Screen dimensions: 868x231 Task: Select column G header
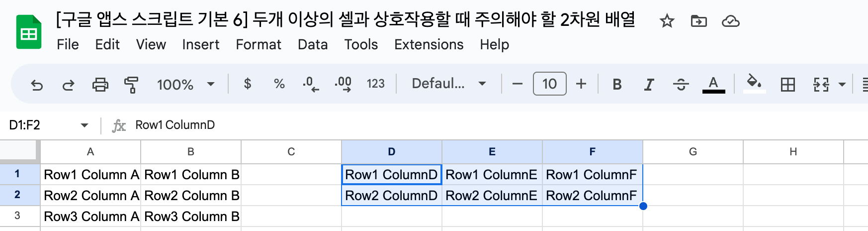click(x=693, y=152)
